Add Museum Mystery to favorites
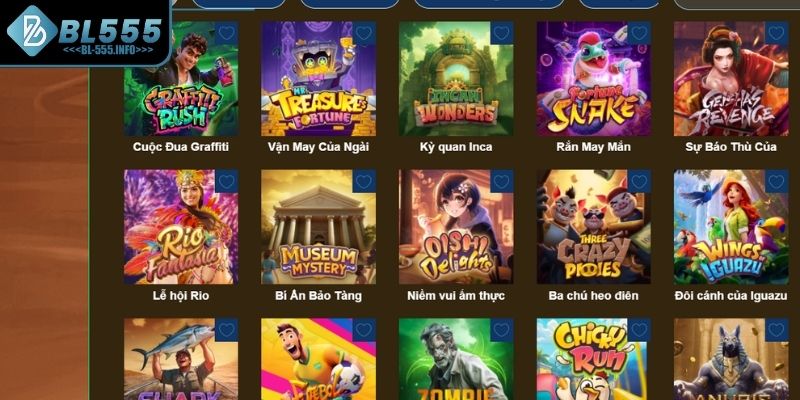The width and height of the screenshot is (800, 400). coord(364,181)
